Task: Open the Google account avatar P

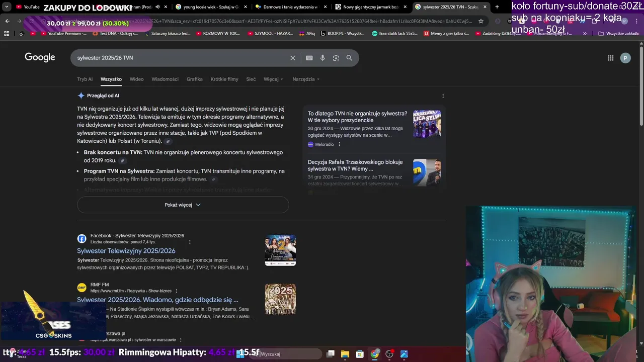Action: click(625, 58)
